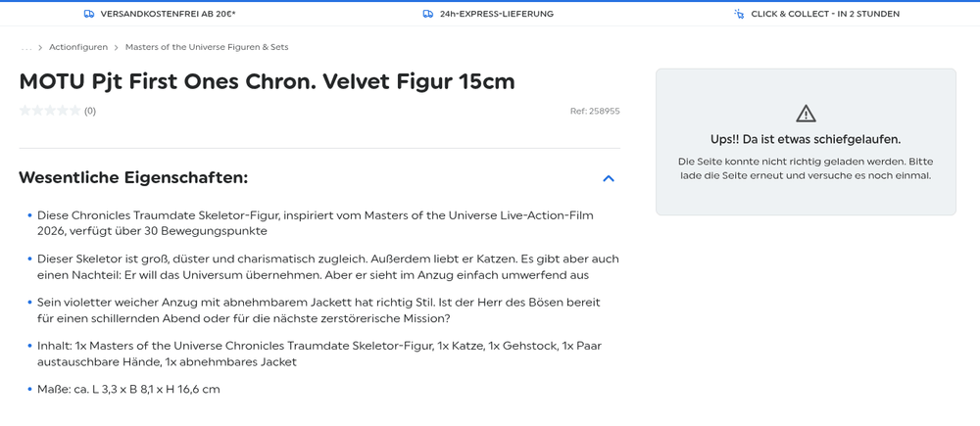Viewport: 980px width, 426px height.
Task: Click the Ref: 258955 reference number
Action: click(595, 112)
